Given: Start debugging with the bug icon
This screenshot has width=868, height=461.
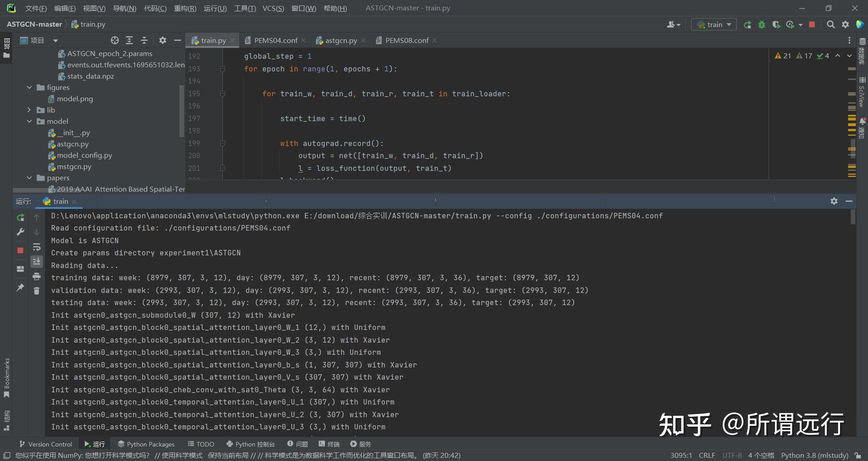Looking at the screenshot, I should point(762,25).
